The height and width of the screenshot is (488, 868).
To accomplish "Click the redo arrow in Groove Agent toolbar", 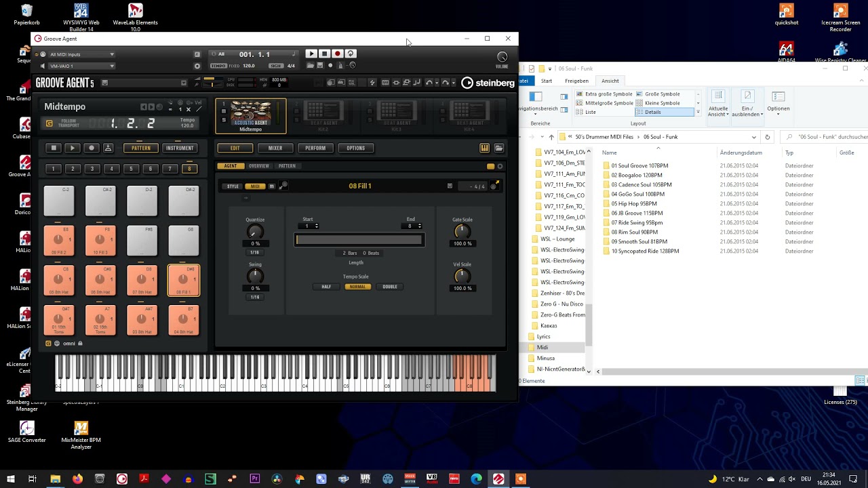I will click(445, 83).
